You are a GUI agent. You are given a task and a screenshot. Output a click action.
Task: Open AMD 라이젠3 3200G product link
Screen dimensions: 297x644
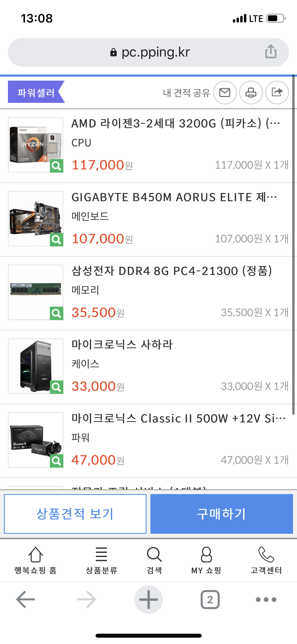click(x=176, y=123)
